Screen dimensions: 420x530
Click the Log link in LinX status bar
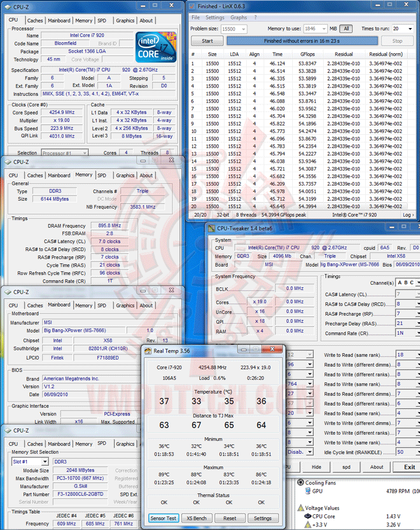(x=408, y=215)
